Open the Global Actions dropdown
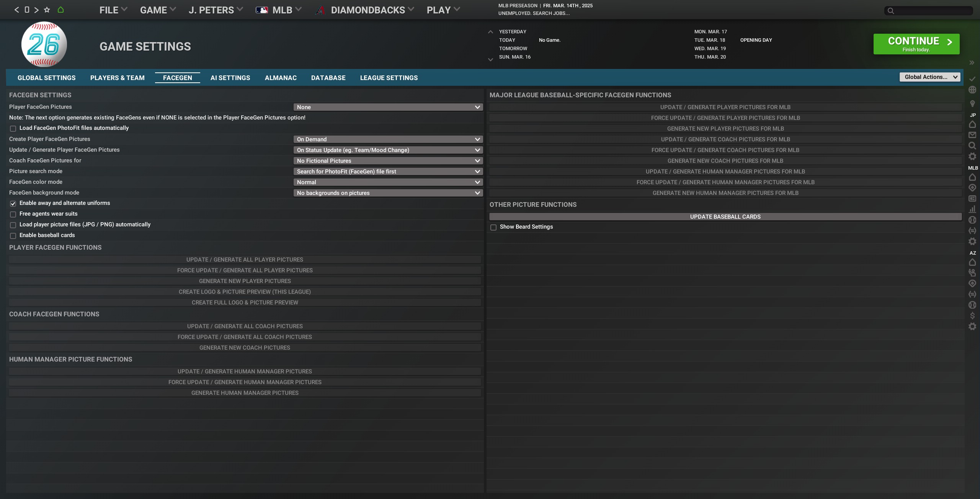980x499 pixels. pyautogui.click(x=929, y=77)
